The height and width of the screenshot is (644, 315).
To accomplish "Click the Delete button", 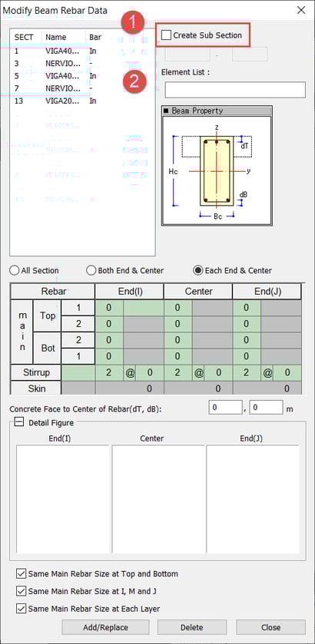I will (191, 628).
